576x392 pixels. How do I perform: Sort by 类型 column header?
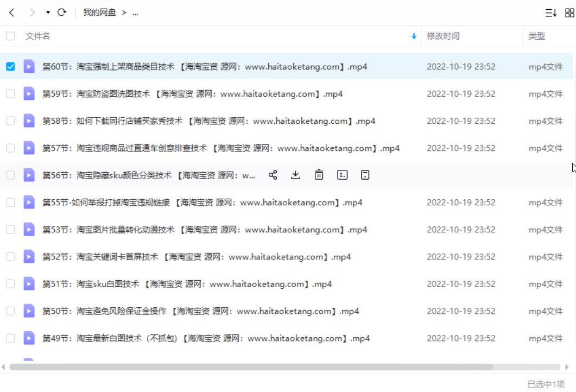536,36
